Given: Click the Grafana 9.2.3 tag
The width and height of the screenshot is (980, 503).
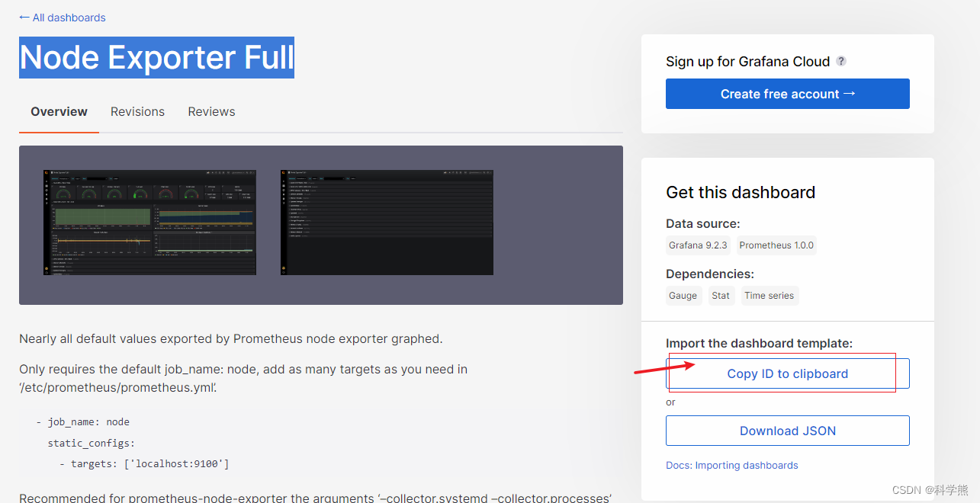Looking at the screenshot, I should (x=698, y=245).
